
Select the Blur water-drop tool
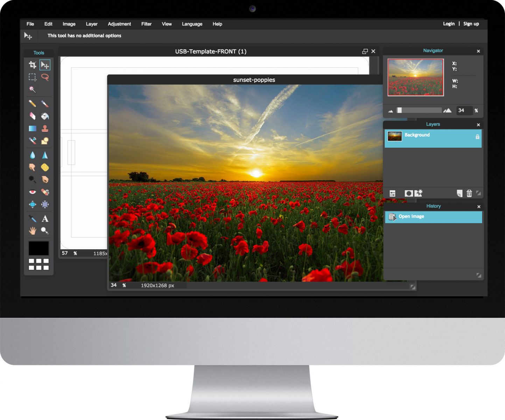tap(33, 155)
